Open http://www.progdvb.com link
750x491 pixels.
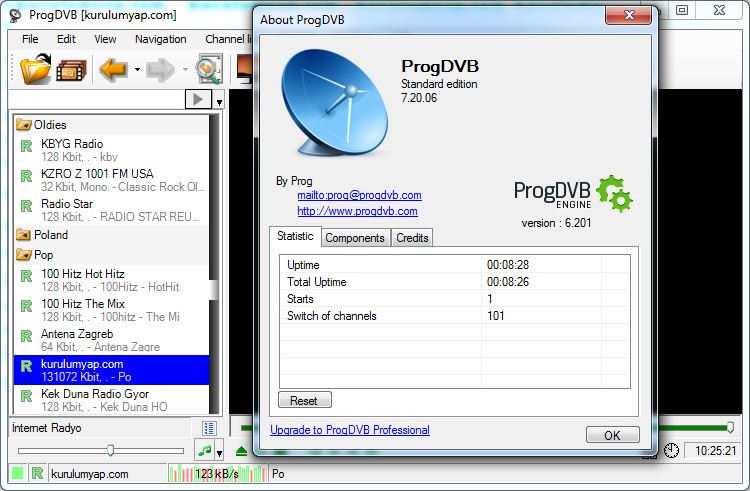pyautogui.click(x=357, y=211)
